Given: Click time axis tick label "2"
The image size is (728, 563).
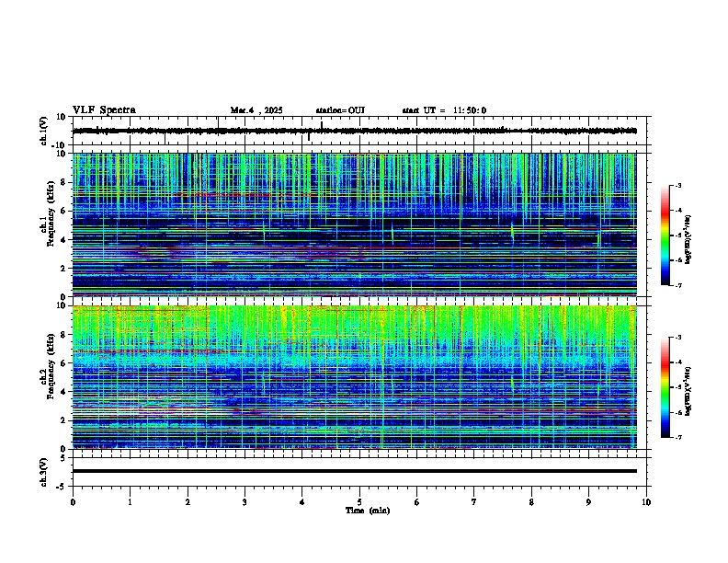Looking at the screenshot, I should 188,502.
